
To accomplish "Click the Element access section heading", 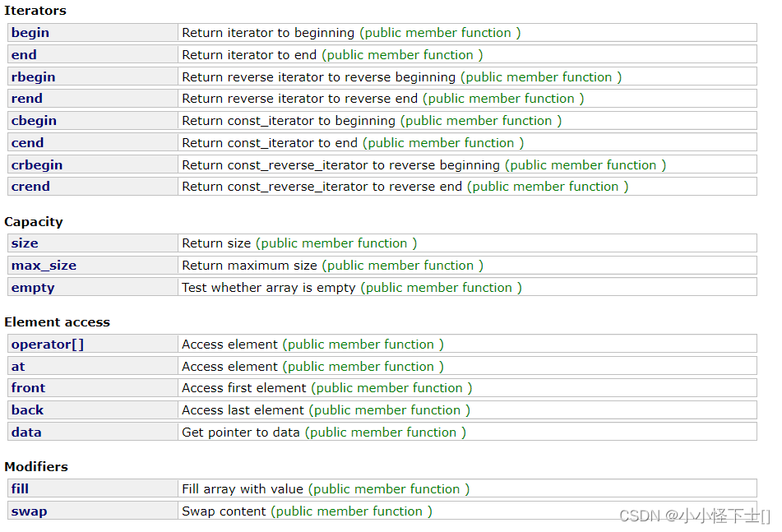I will click(58, 322).
